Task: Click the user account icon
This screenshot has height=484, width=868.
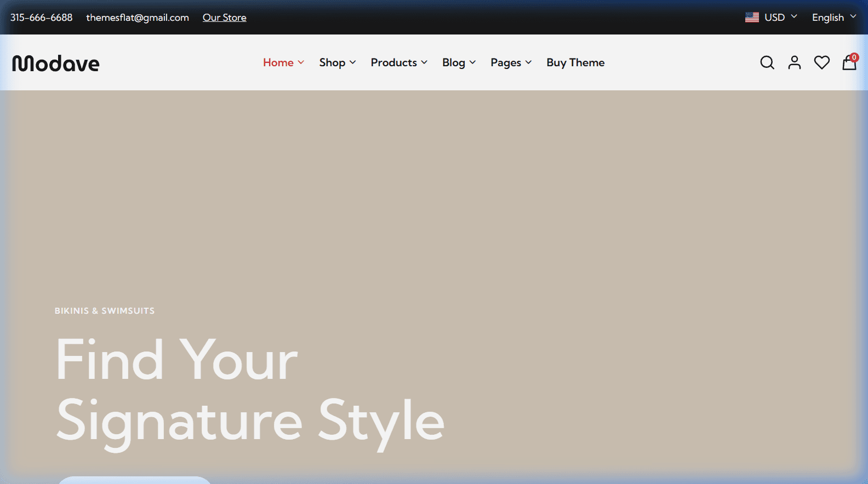Action: (794, 63)
